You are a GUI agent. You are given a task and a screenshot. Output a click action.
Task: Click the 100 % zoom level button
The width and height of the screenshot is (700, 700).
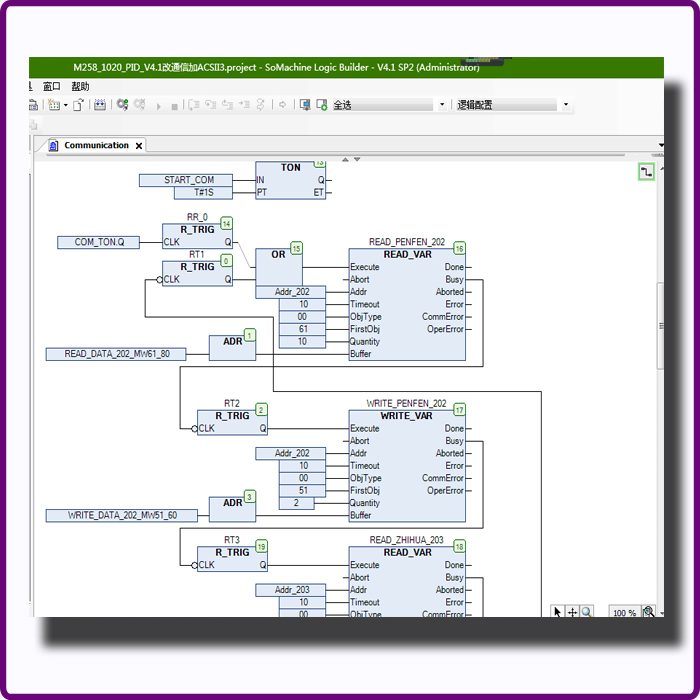pos(624,612)
